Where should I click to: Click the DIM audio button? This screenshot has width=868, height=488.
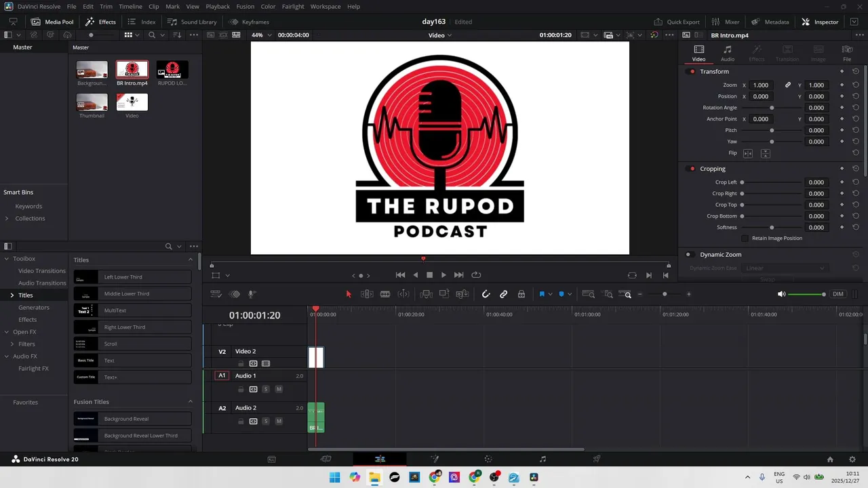pos(838,294)
